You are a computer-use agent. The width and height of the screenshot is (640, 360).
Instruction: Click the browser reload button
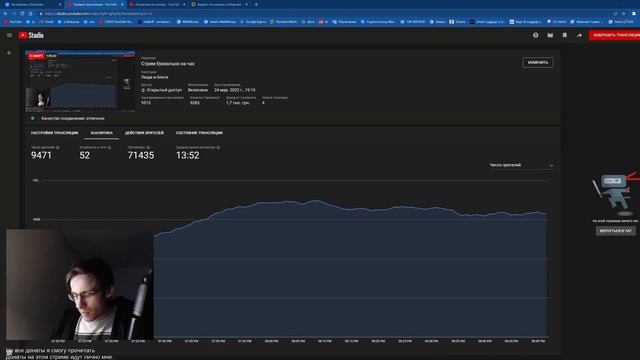[22, 13]
